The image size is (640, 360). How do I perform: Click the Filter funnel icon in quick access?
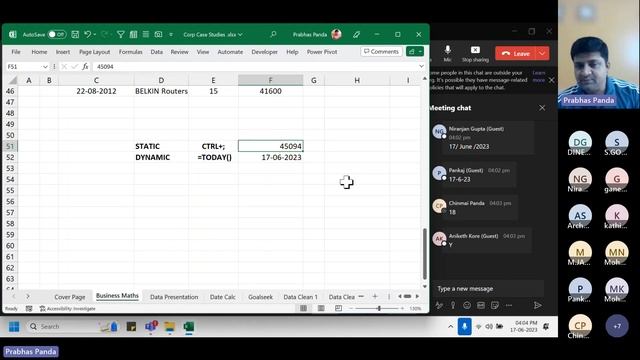pos(121,35)
